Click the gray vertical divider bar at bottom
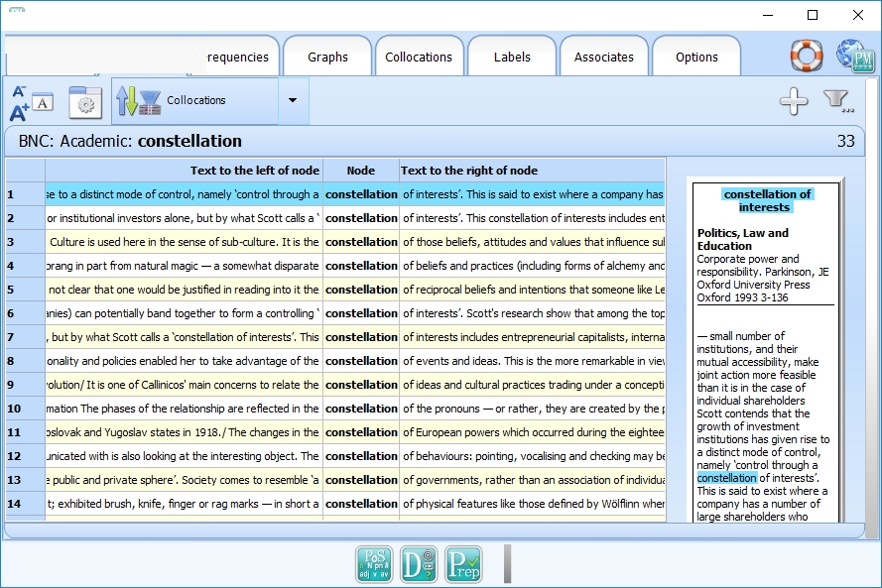 pos(508,564)
